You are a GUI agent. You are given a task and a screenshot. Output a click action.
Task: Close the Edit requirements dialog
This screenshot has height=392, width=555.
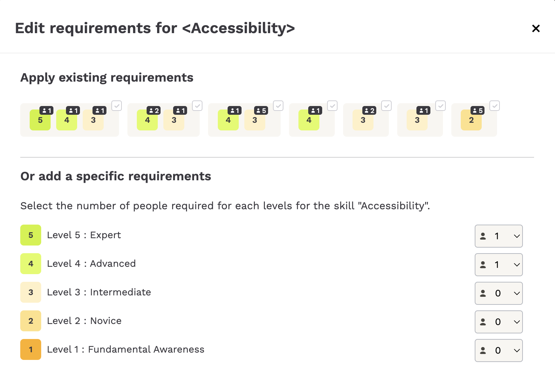click(x=536, y=28)
